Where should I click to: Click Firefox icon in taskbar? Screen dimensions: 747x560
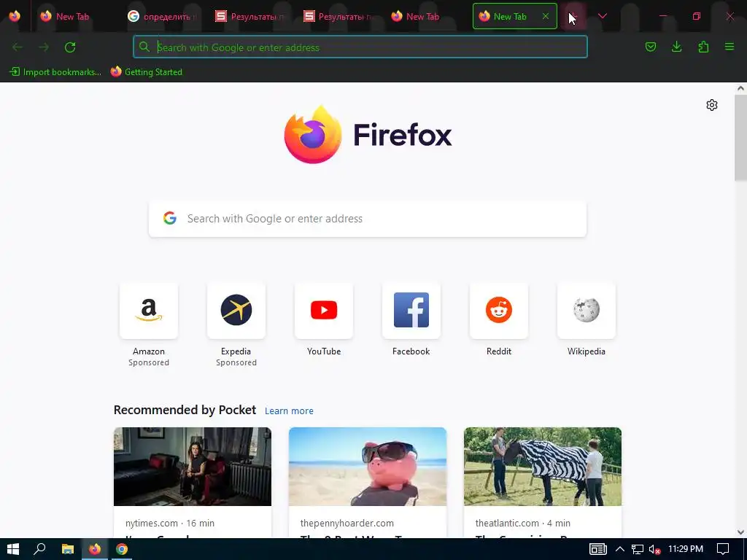[95, 549]
